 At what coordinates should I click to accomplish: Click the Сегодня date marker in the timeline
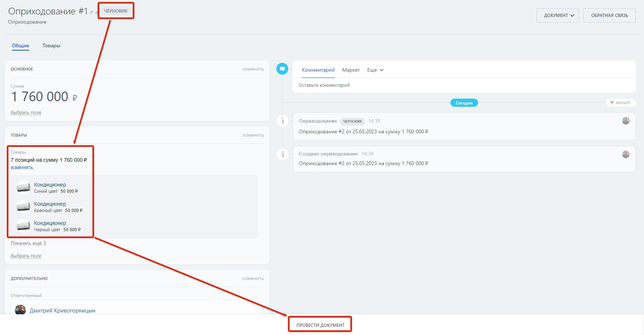pos(464,103)
